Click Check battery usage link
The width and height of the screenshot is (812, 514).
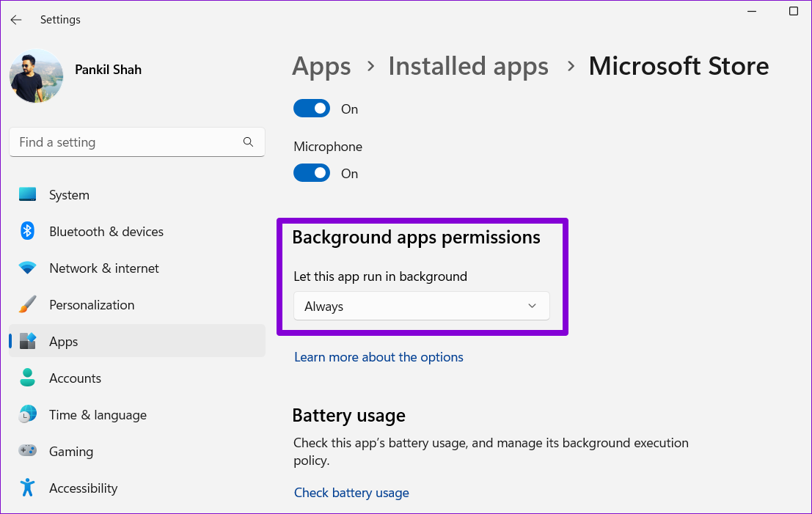tap(351, 493)
